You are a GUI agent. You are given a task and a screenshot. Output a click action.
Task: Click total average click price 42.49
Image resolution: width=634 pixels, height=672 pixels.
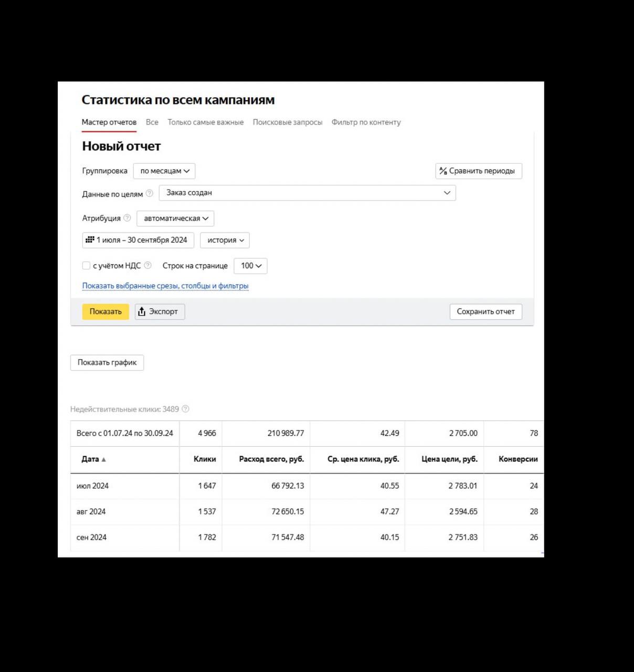tap(389, 434)
